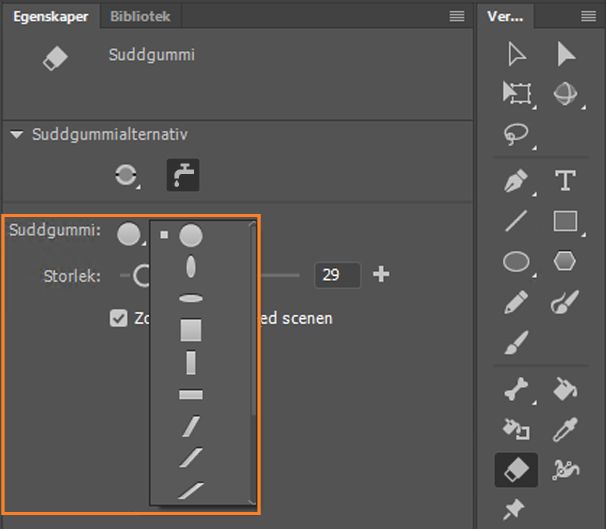Choose the flat horizontal rectangle eraser shape

pos(191,395)
